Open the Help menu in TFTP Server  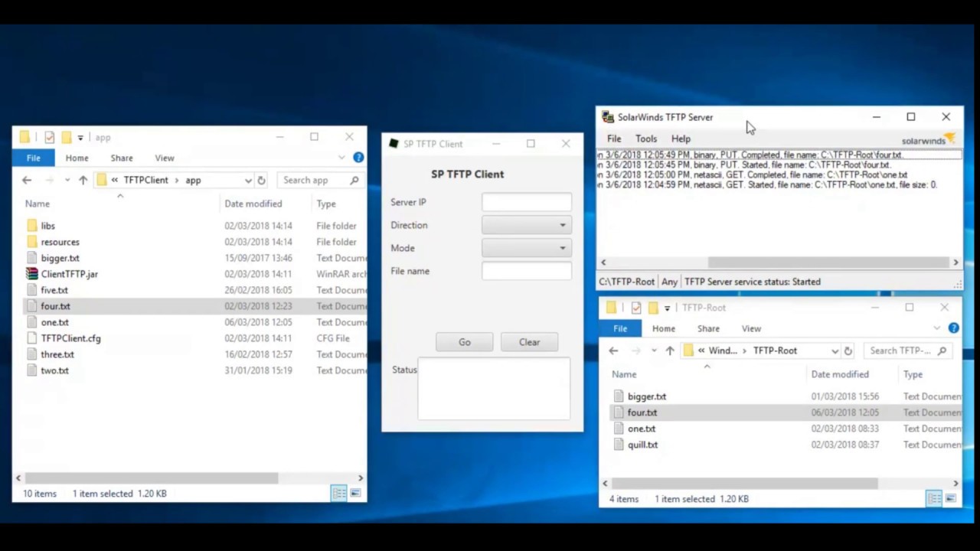point(681,139)
